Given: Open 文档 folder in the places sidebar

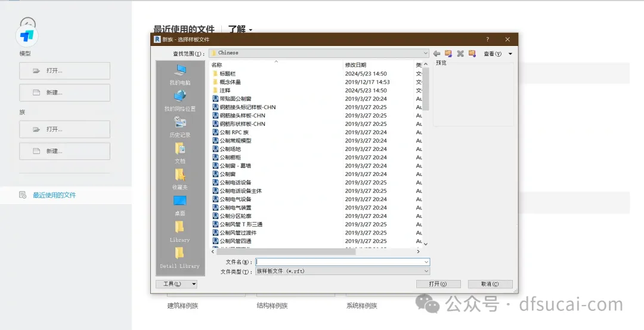Looking at the screenshot, I should [180, 153].
